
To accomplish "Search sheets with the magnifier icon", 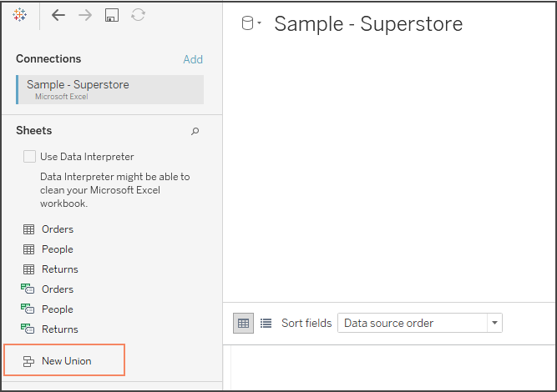I will (195, 131).
